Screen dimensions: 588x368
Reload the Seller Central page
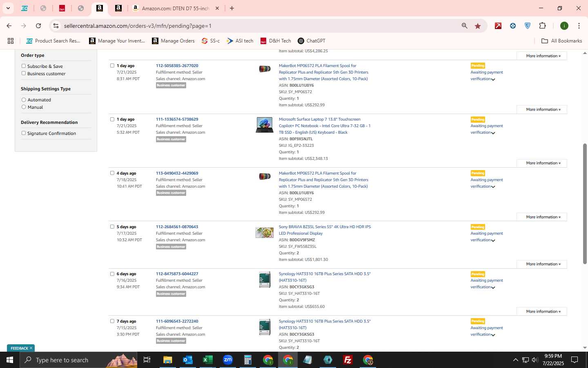coord(38,26)
